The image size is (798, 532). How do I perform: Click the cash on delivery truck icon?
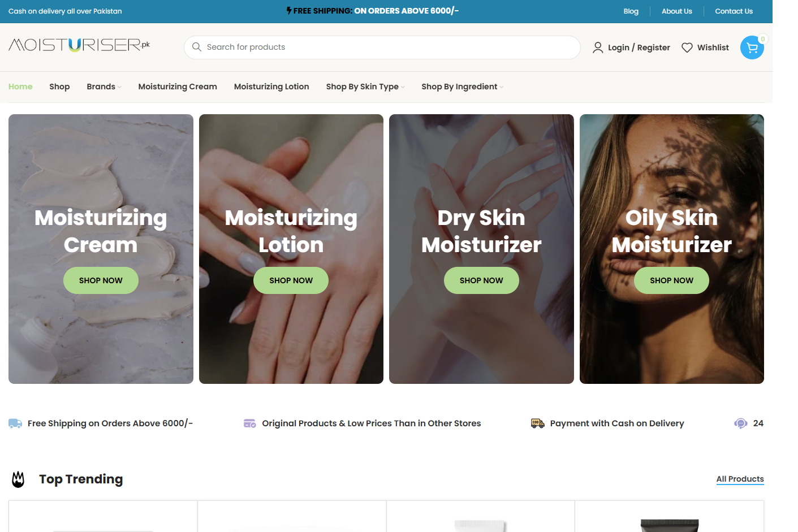(x=538, y=423)
